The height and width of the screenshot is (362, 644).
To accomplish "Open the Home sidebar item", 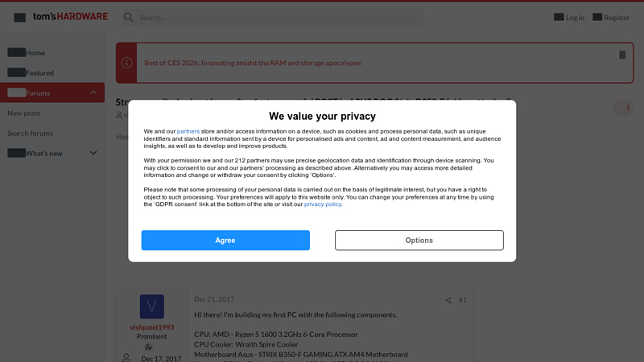I will [x=35, y=52].
